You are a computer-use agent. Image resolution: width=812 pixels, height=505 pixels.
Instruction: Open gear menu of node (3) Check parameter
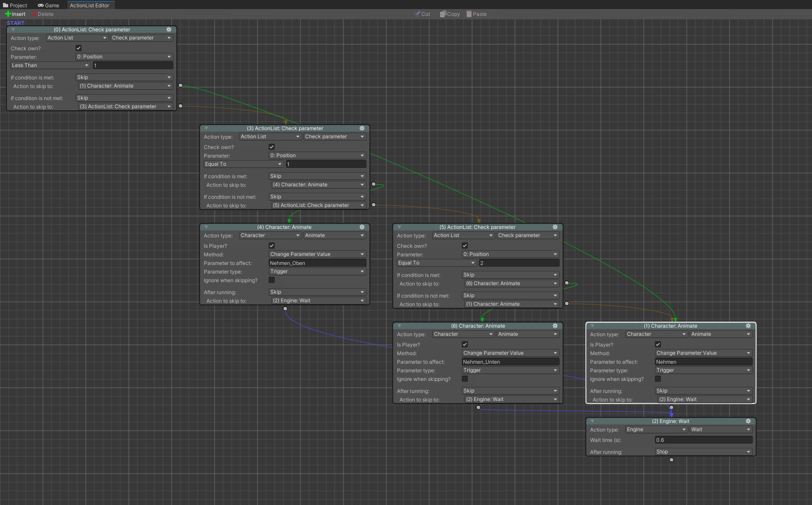362,128
